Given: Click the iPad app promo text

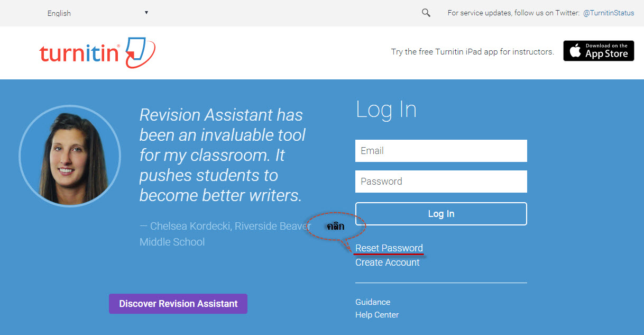Looking at the screenshot, I should [473, 52].
